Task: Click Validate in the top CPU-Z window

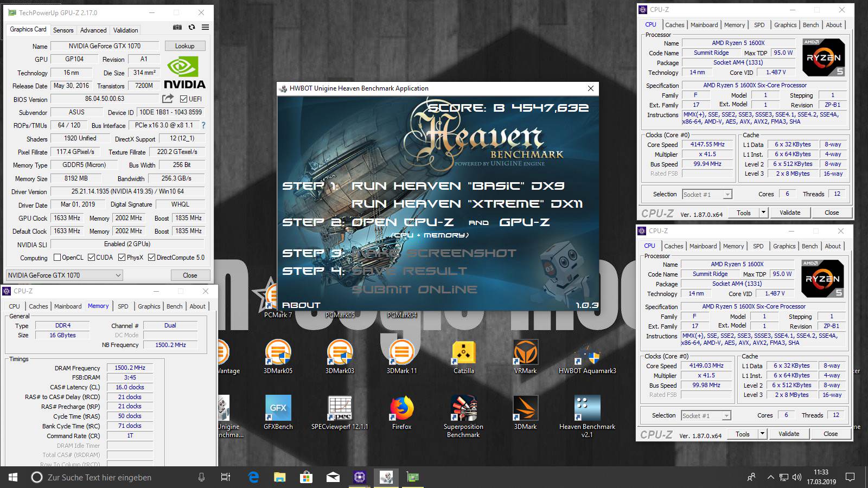Action: click(790, 213)
